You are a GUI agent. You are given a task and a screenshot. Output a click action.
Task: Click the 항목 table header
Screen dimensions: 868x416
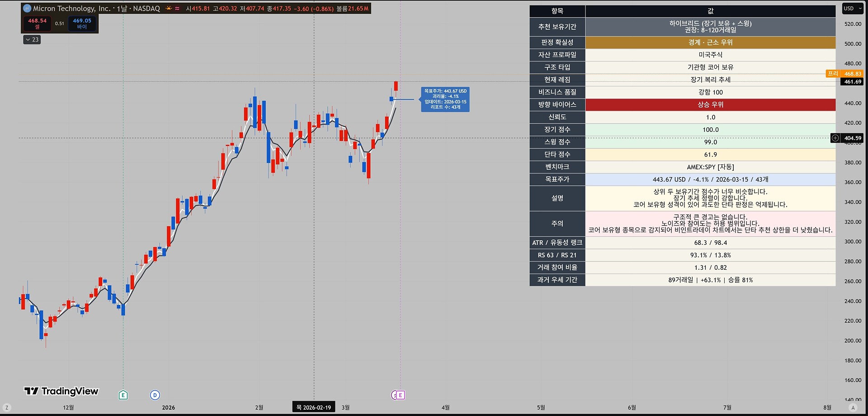pos(557,11)
